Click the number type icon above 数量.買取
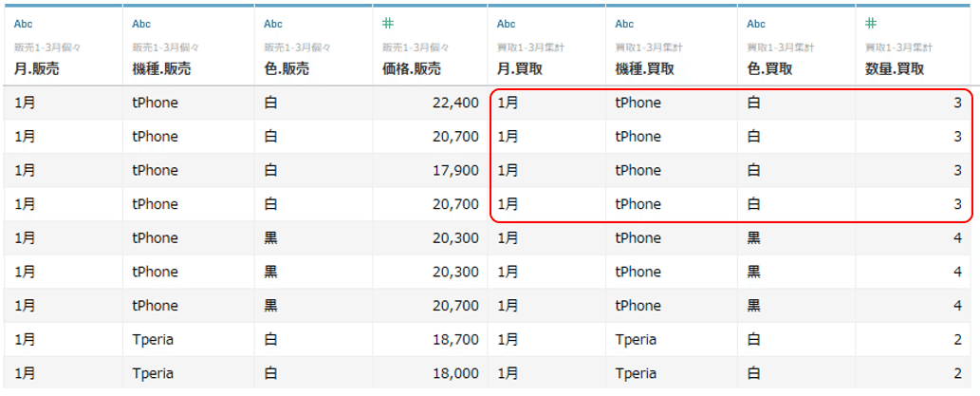The height and width of the screenshot is (396, 980). [871, 24]
